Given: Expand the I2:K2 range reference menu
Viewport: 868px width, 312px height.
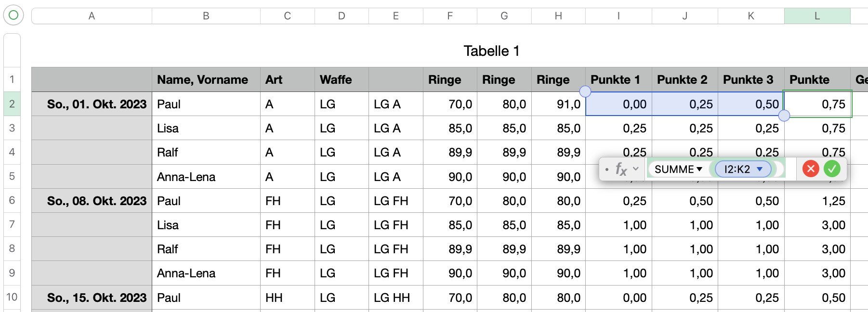Looking at the screenshot, I should (x=760, y=169).
